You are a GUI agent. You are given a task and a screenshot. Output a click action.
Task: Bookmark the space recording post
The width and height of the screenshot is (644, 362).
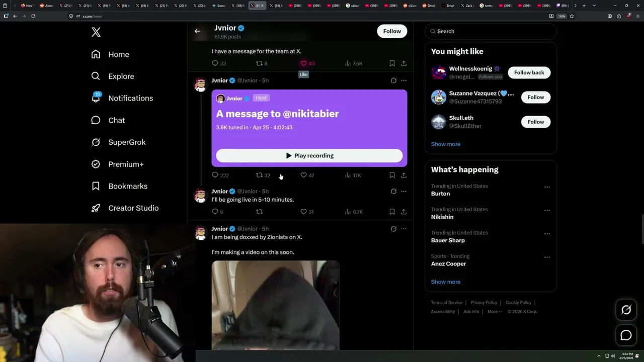point(392,175)
